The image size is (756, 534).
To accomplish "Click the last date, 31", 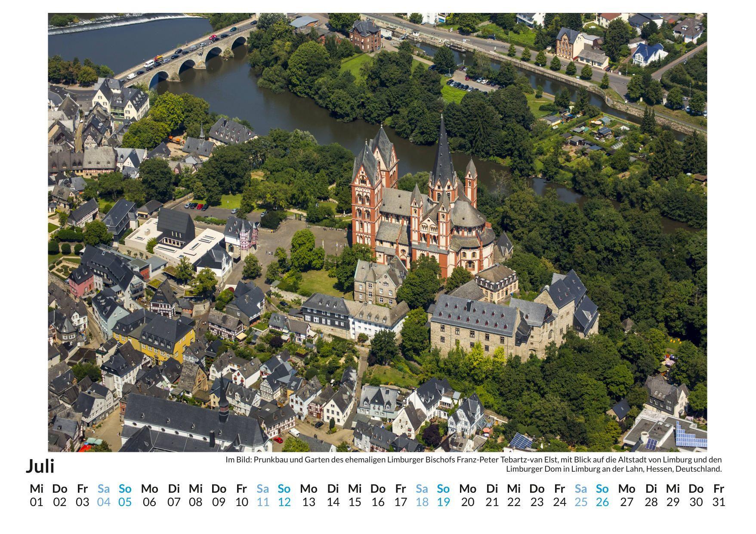I will [719, 502].
